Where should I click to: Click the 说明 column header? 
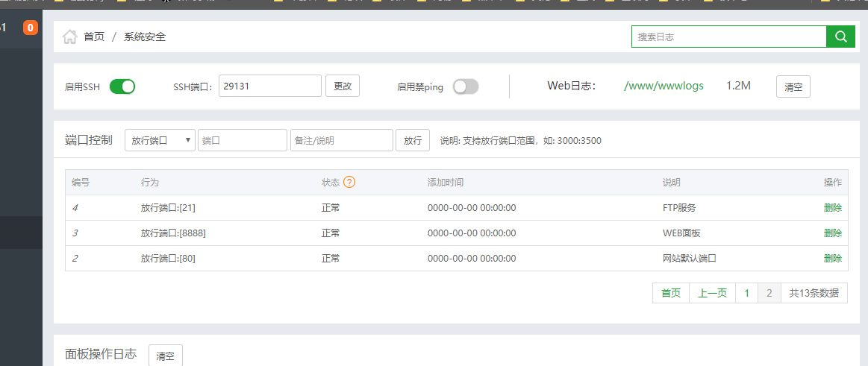(x=672, y=183)
